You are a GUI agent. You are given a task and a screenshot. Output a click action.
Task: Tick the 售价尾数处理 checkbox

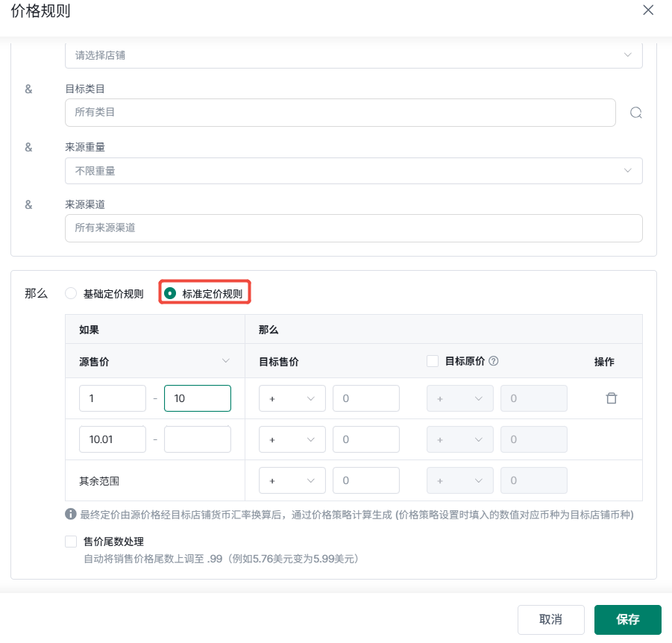coord(71,542)
